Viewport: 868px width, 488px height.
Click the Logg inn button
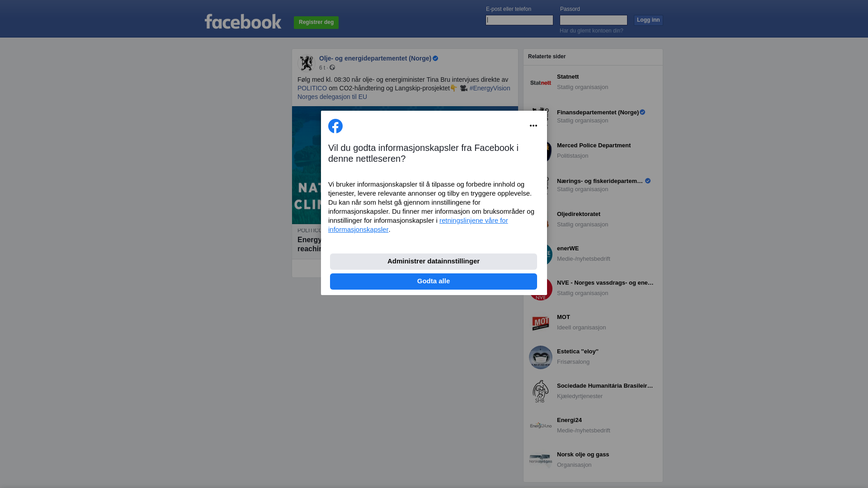pos(648,20)
